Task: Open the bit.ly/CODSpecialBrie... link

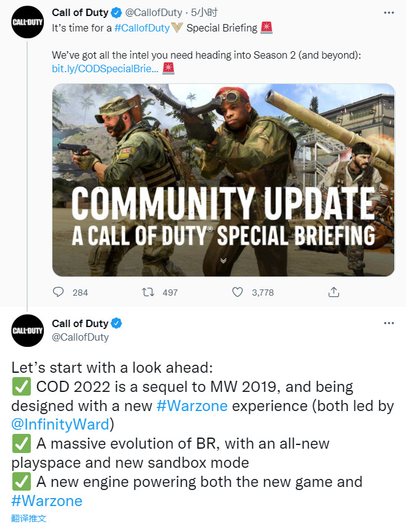Action: coord(105,69)
